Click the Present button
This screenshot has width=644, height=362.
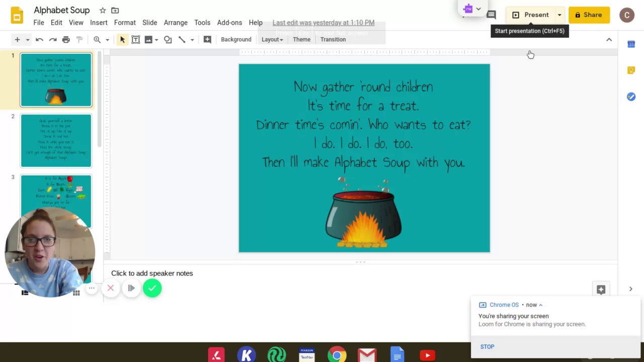(x=530, y=15)
